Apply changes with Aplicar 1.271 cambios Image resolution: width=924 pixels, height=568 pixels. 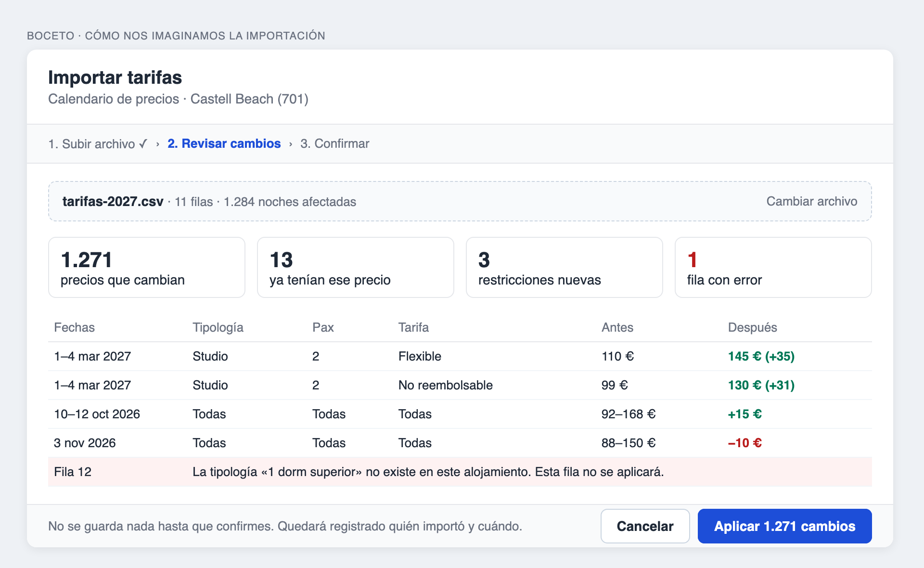pyautogui.click(x=784, y=526)
